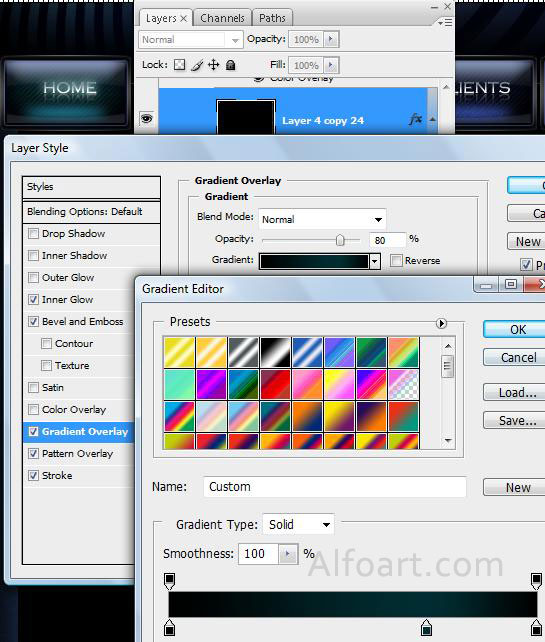Screen dimensions: 545x642
Task: Click New Style button in Layer Style
Action: tap(527, 242)
